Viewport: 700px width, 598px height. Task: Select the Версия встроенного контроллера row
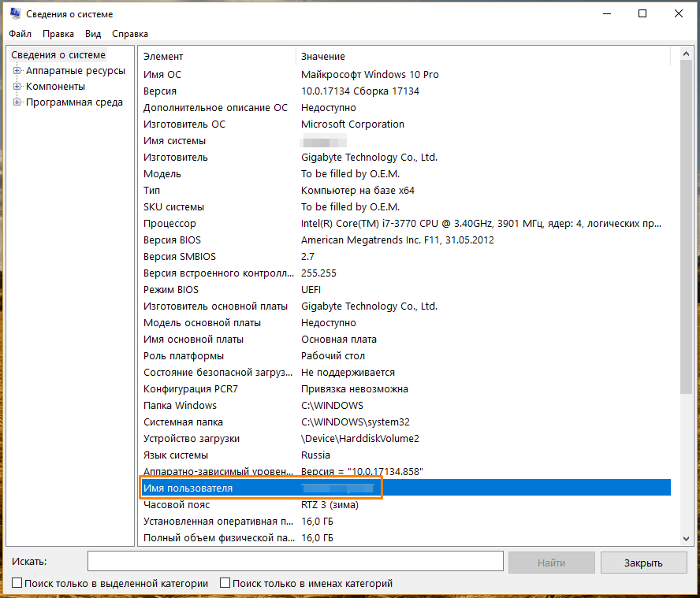405,273
